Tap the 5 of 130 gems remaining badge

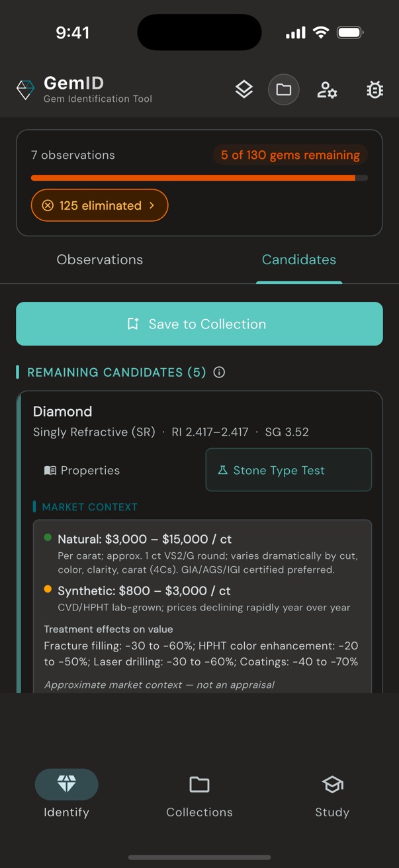[290, 154]
